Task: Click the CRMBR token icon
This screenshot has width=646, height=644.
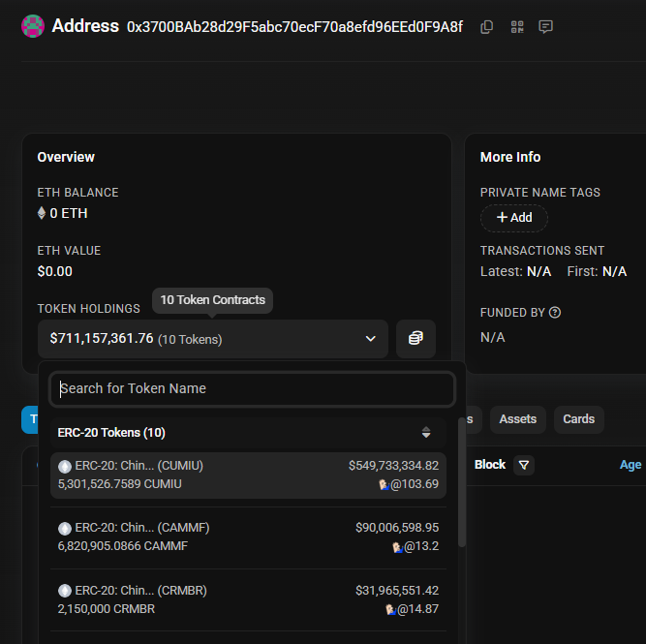Action: 65,591
